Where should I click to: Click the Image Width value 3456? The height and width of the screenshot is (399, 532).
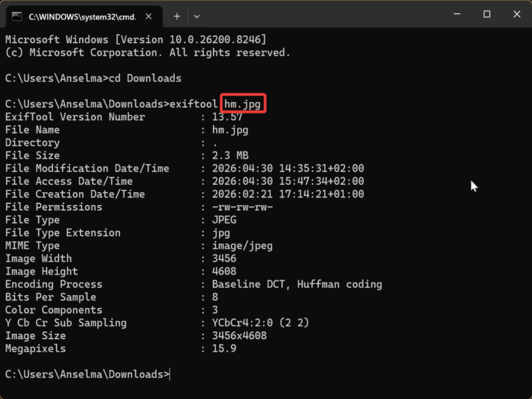pos(224,259)
